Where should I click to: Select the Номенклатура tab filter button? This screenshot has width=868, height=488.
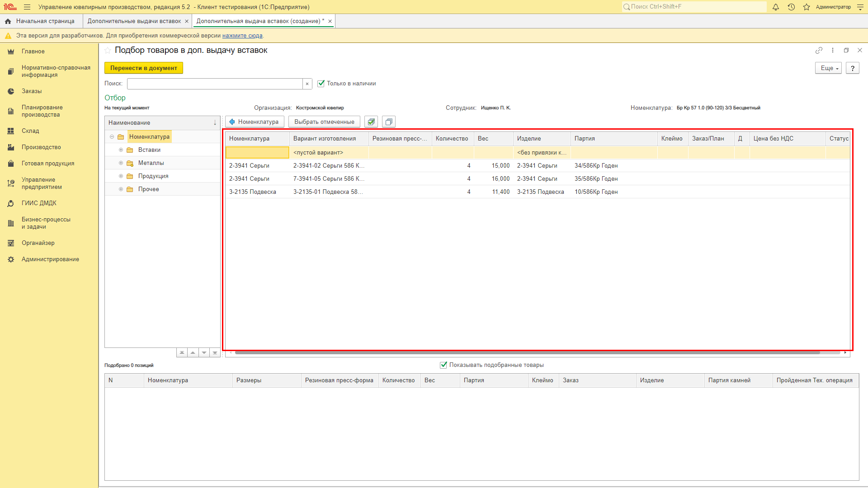253,122
